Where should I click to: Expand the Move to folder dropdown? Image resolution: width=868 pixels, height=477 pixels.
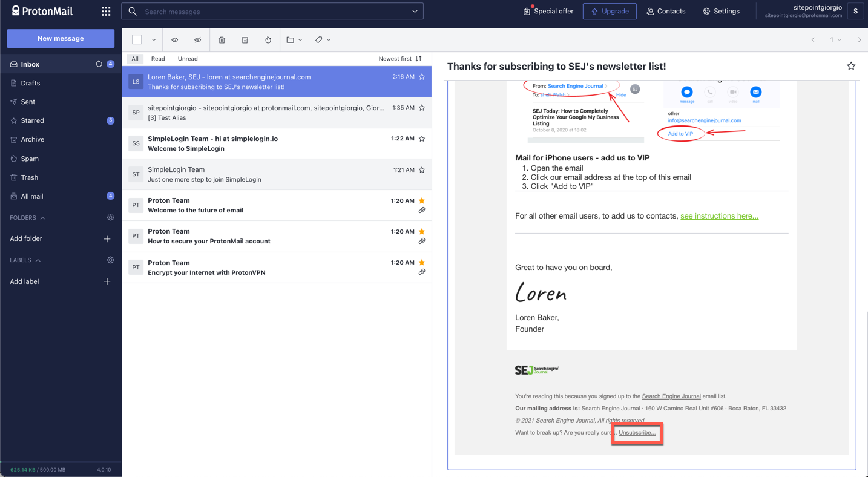(x=294, y=40)
